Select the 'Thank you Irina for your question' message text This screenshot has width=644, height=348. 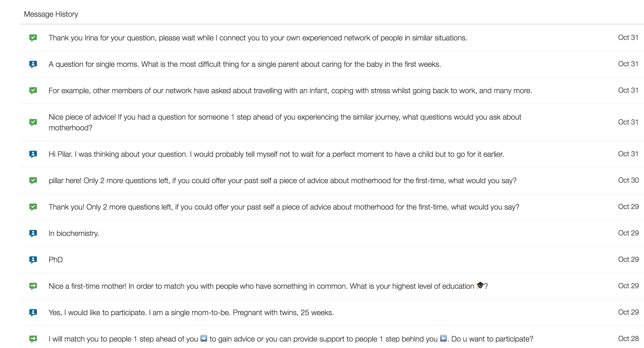point(258,38)
